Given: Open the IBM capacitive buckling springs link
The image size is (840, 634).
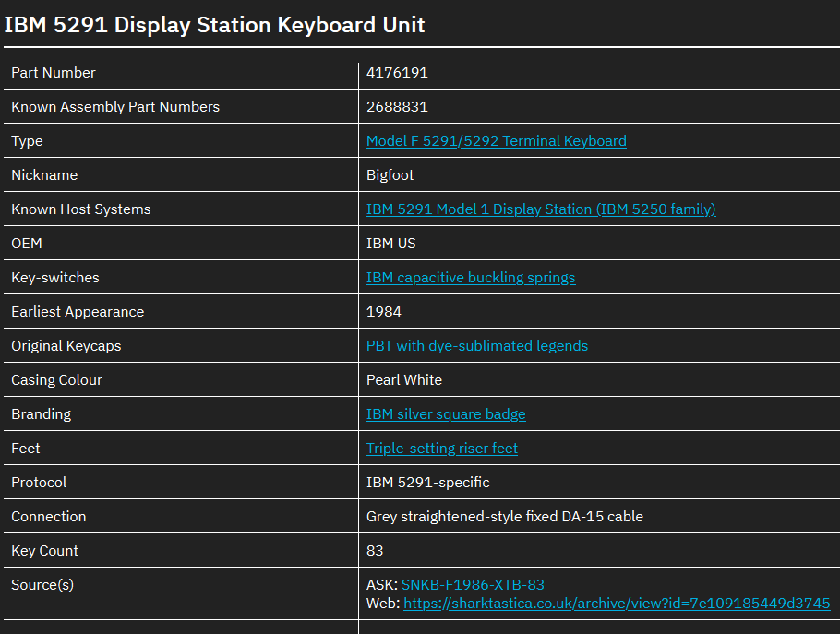Looking at the screenshot, I should (471, 277).
